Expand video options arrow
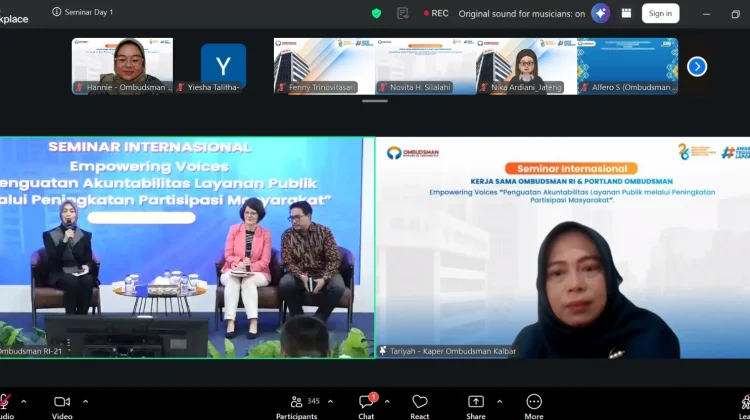This screenshot has height=420, width=750. click(86, 402)
